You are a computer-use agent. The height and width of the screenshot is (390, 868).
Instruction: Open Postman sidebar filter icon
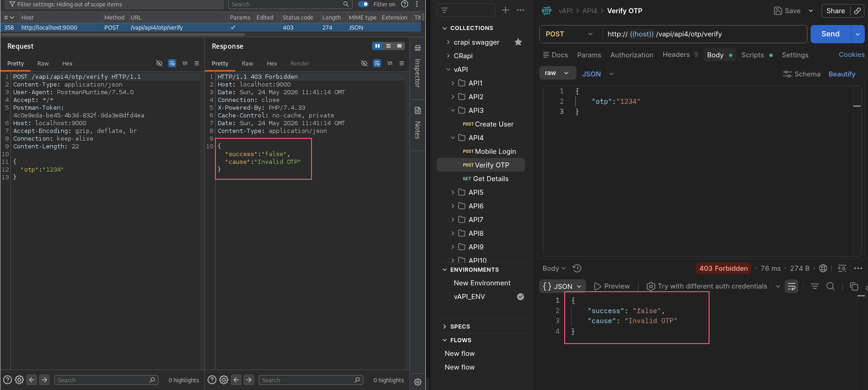click(445, 10)
